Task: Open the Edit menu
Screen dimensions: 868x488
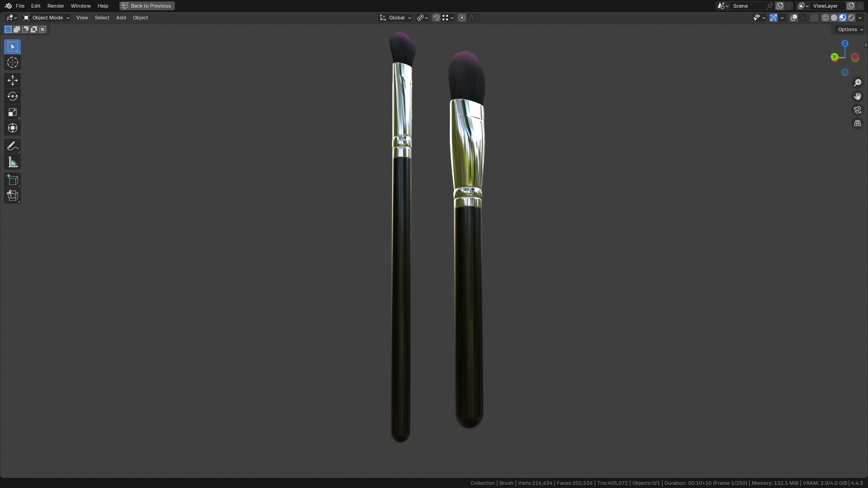Action: pyautogui.click(x=36, y=6)
